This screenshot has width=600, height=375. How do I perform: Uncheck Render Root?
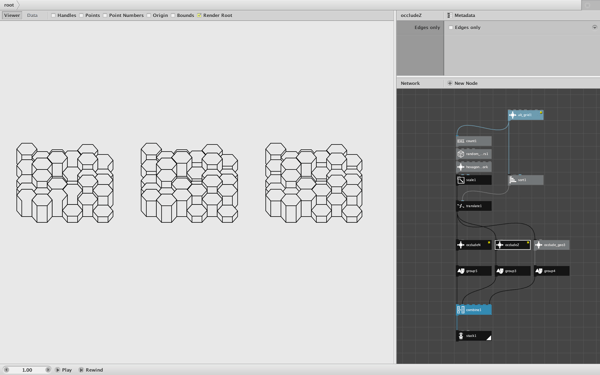pos(199,15)
